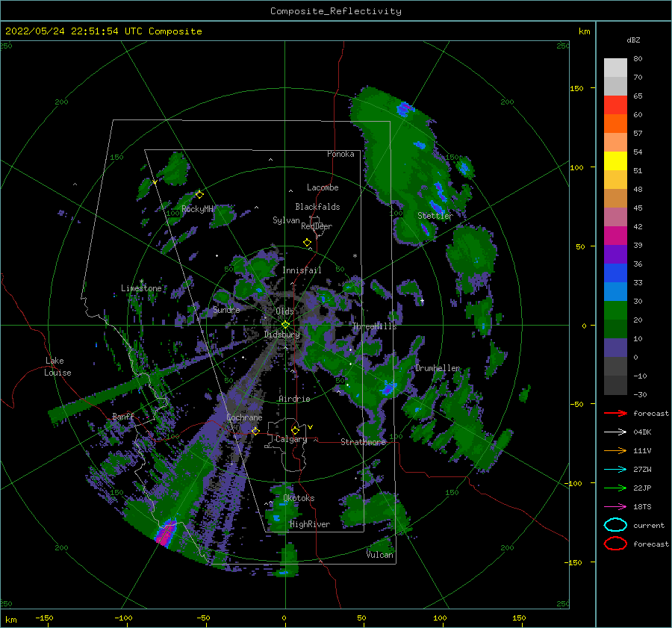The image size is (672, 628).
Task: Click the Sylvan label
Action: pos(286,220)
